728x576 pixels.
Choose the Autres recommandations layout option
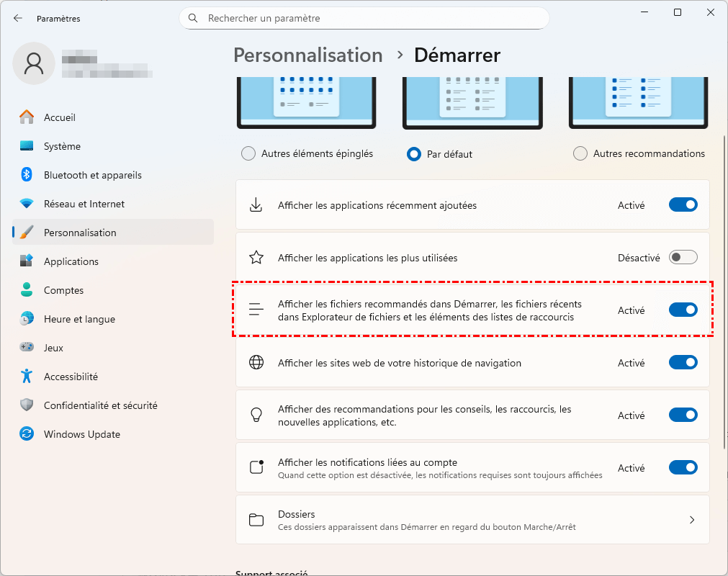click(x=580, y=153)
